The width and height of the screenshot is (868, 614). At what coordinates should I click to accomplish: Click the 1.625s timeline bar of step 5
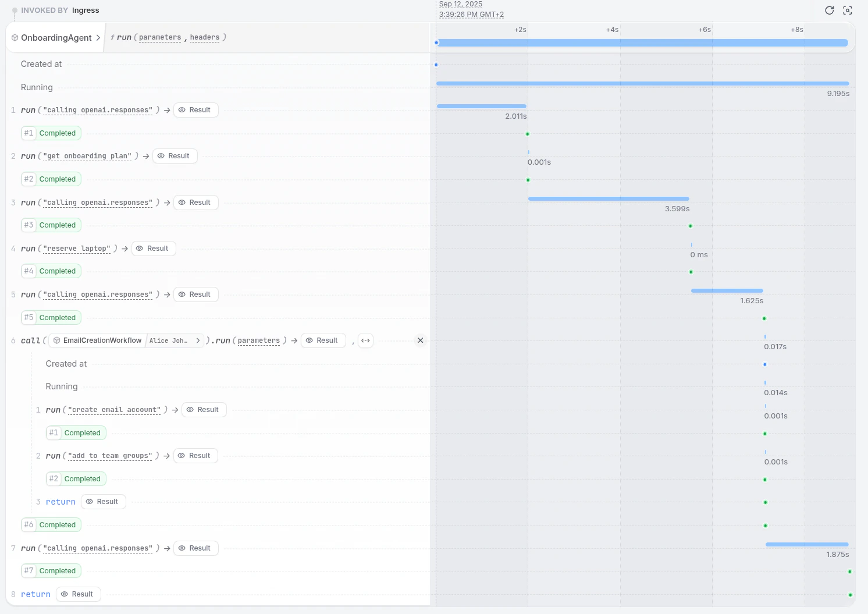click(727, 291)
